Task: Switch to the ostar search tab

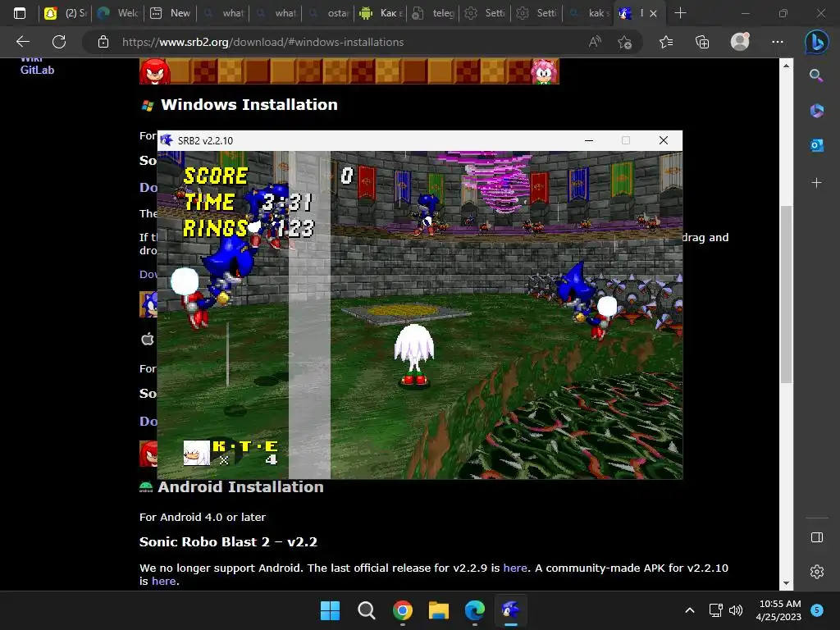Action: 328,13
